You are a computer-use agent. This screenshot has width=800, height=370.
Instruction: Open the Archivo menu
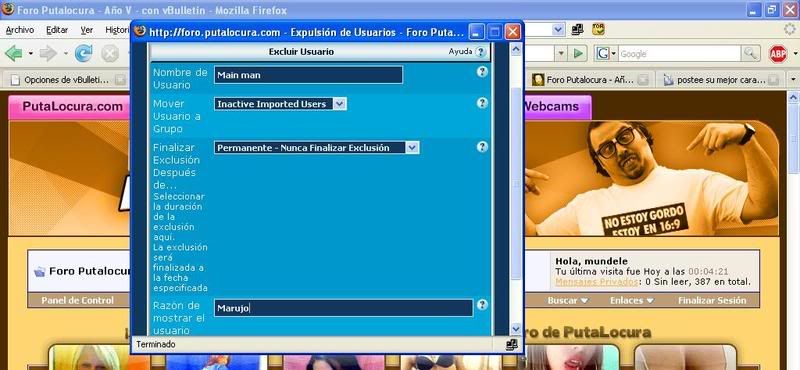click(x=20, y=30)
